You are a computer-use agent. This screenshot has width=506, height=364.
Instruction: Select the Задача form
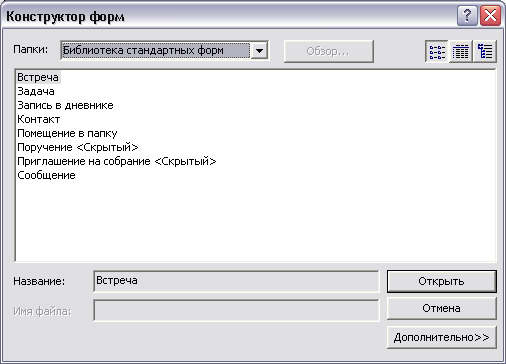click(x=36, y=91)
